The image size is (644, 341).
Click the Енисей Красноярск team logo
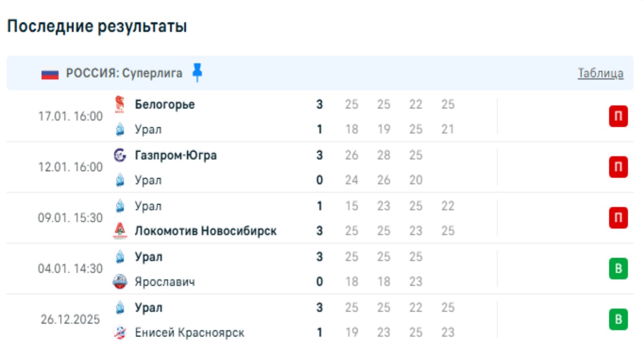[120, 332]
